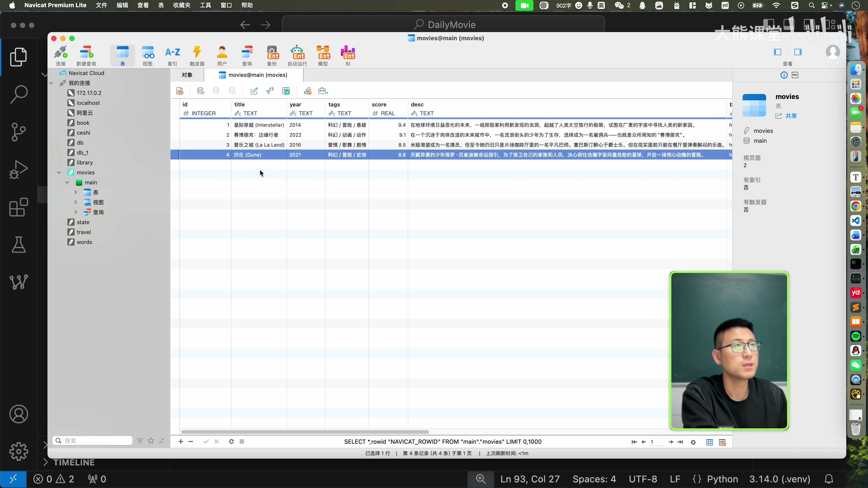Show the DDL panel

[795, 75]
